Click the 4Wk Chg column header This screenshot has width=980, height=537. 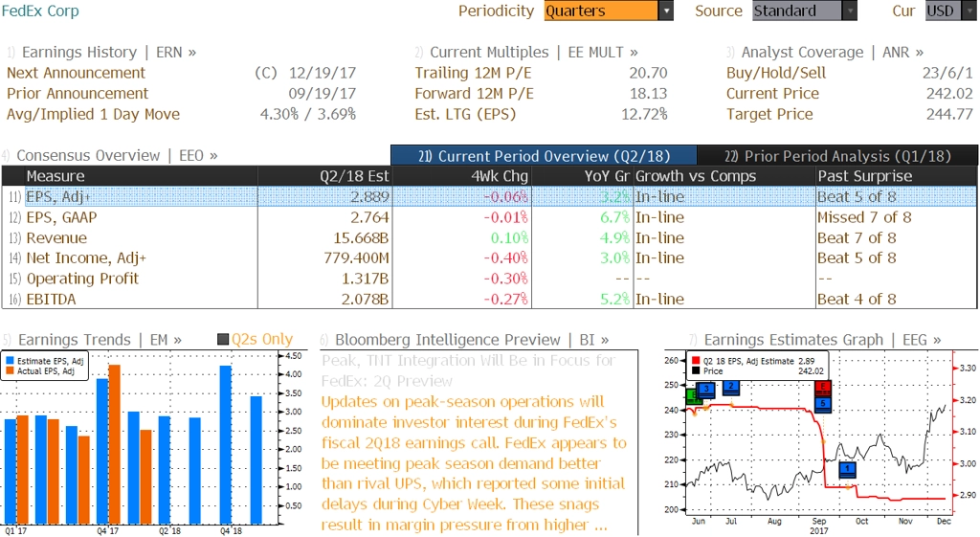460,176
